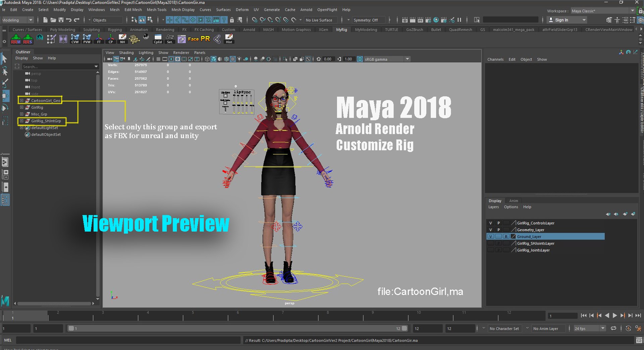
Task: Select the Paint Selection tool in toolbox
Action: (x=5, y=83)
